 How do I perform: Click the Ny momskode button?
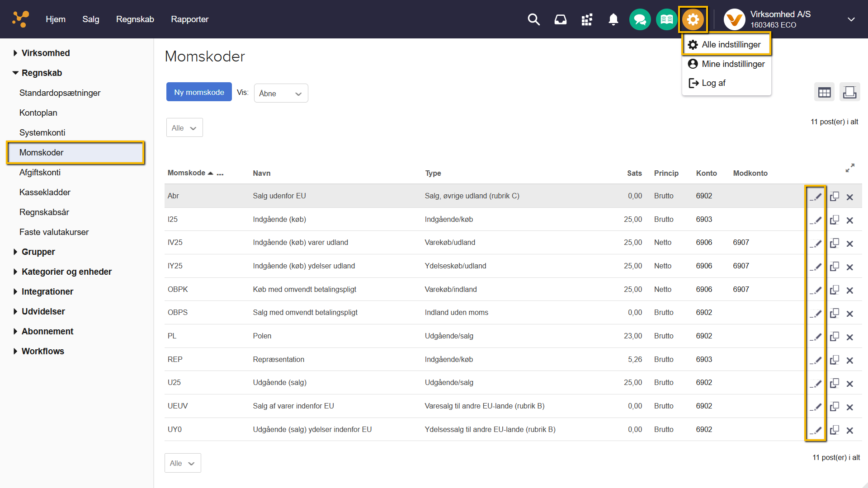[x=199, y=92]
